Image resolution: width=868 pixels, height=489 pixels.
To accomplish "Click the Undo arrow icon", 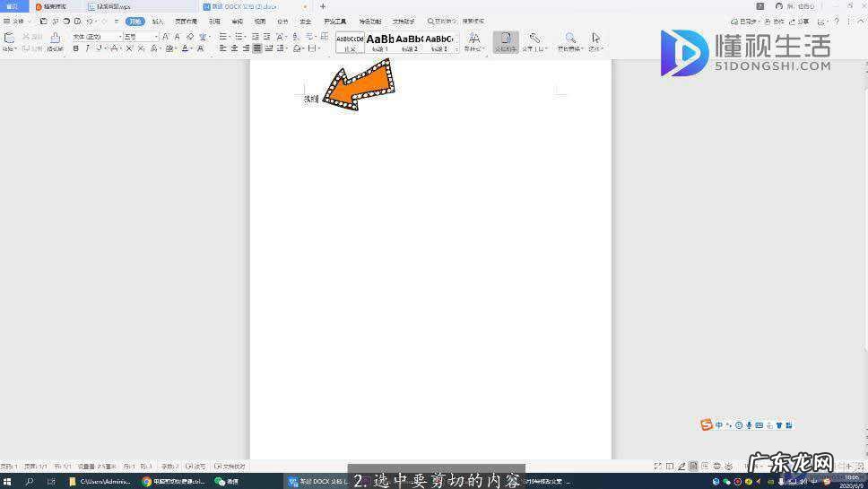I will pos(90,21).
